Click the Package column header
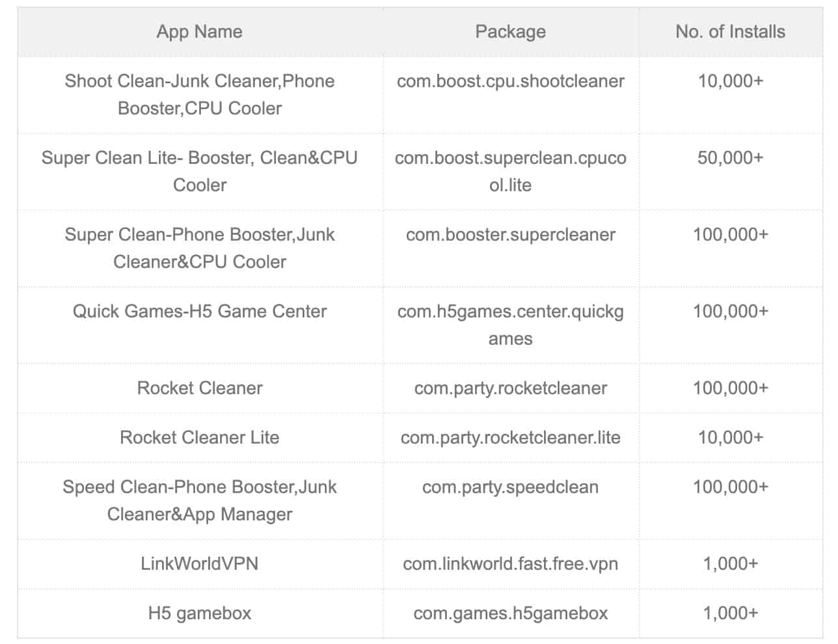The height and width of the screenshot is (644, 838). click(510, 31)
